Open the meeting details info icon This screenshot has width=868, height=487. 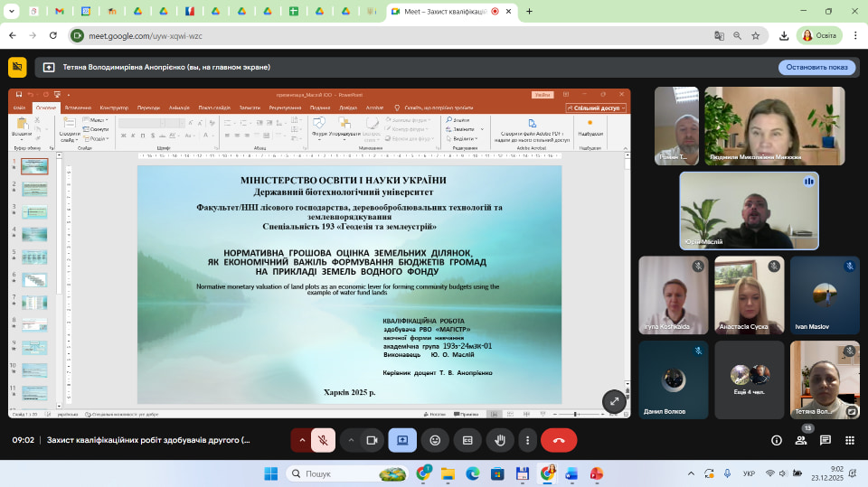tap(776, 440)
